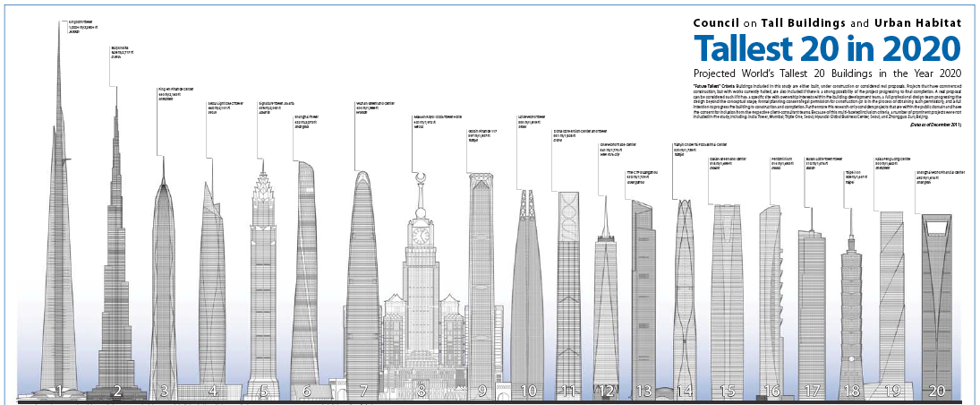Click the rank number 10
The height and width of the screenshot is (405, 980).
click(528, 392)
